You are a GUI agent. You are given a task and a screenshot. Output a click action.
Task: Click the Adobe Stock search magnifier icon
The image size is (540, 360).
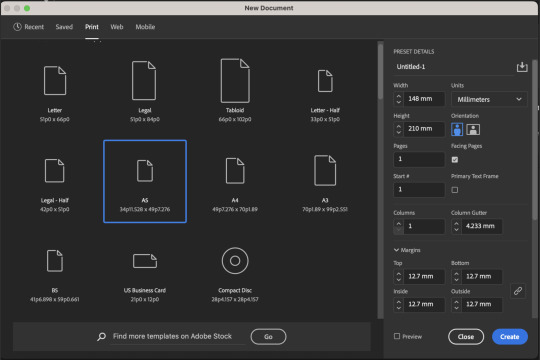[101, 337]
